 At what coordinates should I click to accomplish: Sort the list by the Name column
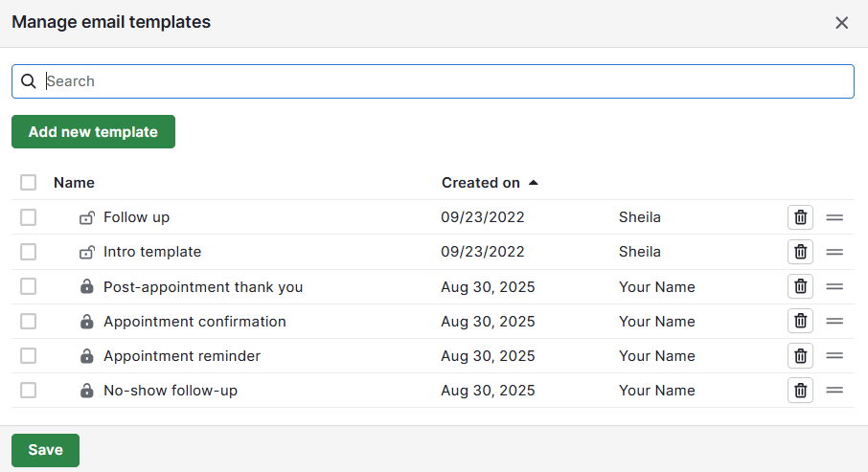(x=74, y=183)
